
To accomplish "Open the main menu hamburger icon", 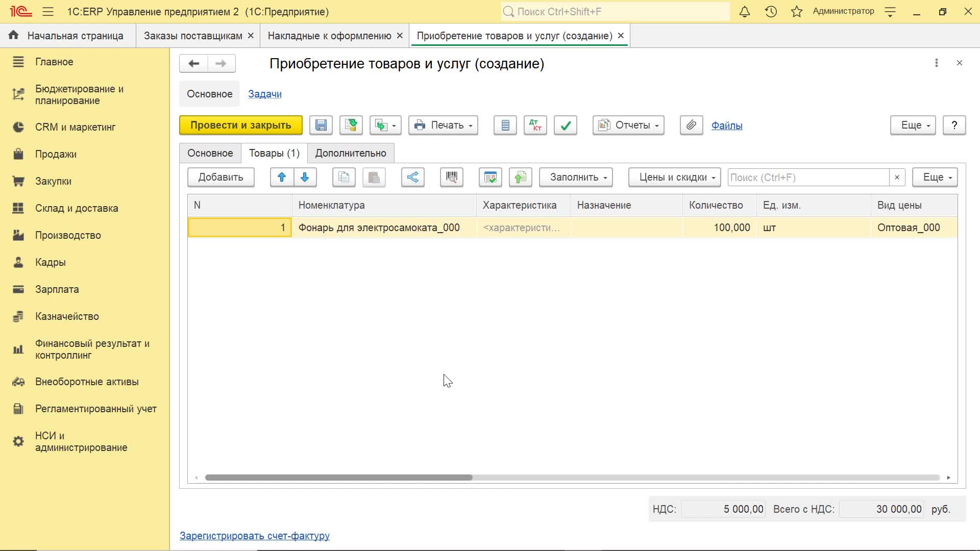I will [48, 11].
